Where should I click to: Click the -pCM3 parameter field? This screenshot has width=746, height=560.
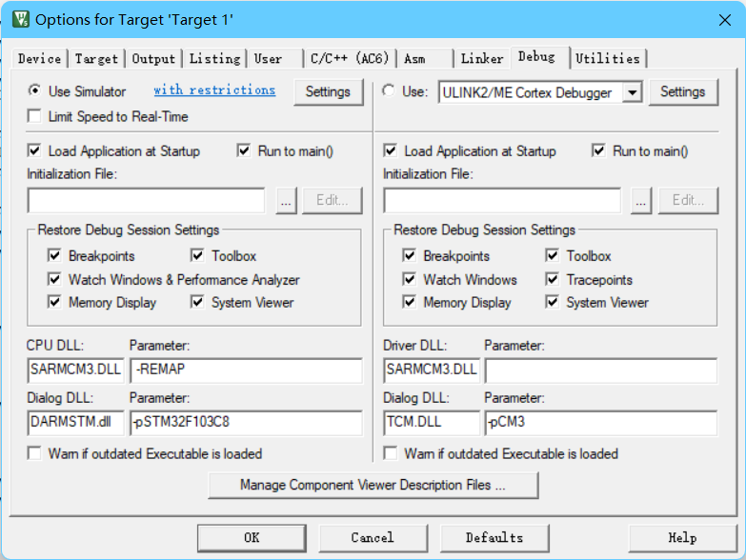601,423
